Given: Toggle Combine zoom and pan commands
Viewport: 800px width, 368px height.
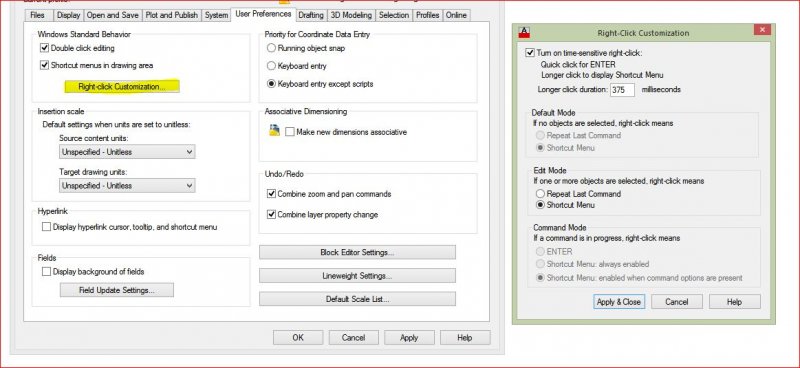Looking at the screenshot, I should coord(271,194).
